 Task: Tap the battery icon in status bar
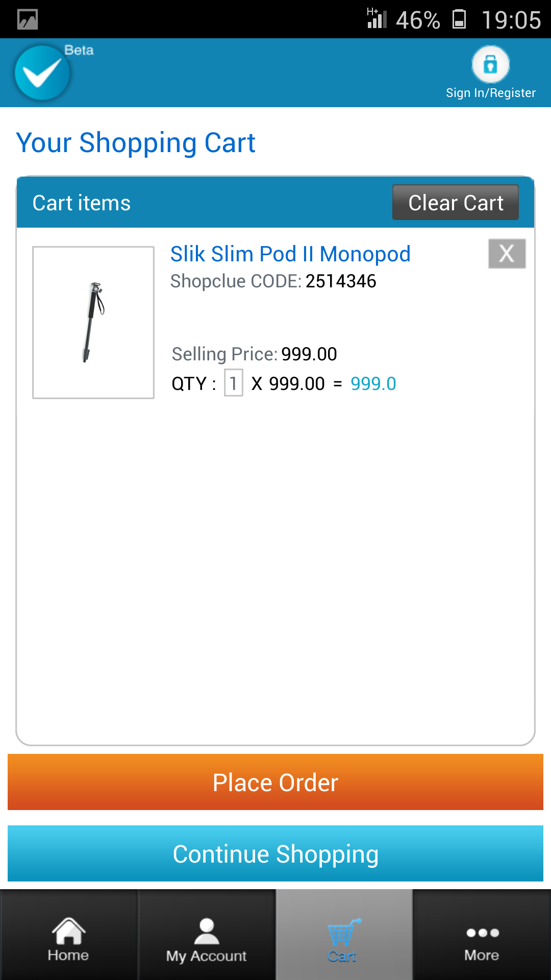pyautogui.click(x=459, y=19)
